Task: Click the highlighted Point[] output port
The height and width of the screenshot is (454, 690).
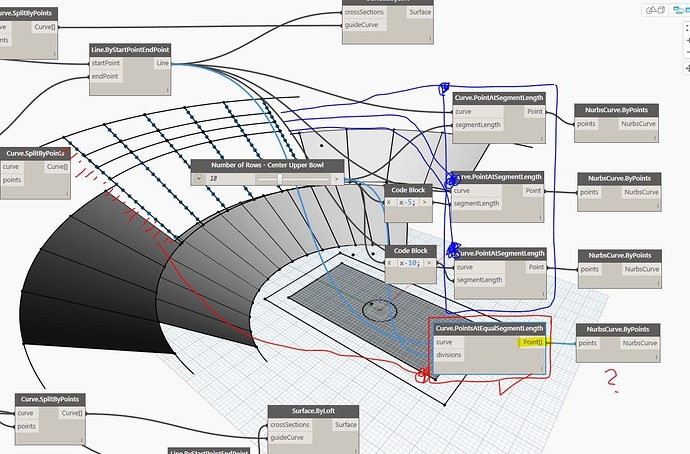Action: click(x=532, y=342)
